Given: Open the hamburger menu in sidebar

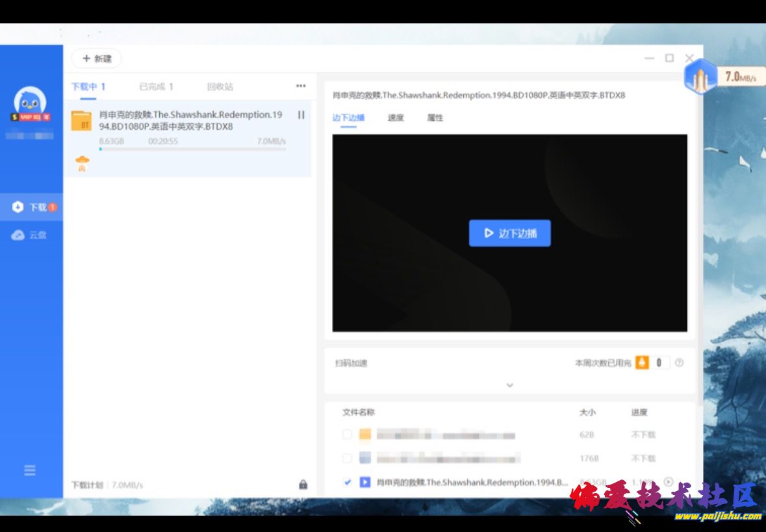Looking at the screenshot, I should (30, 471).
